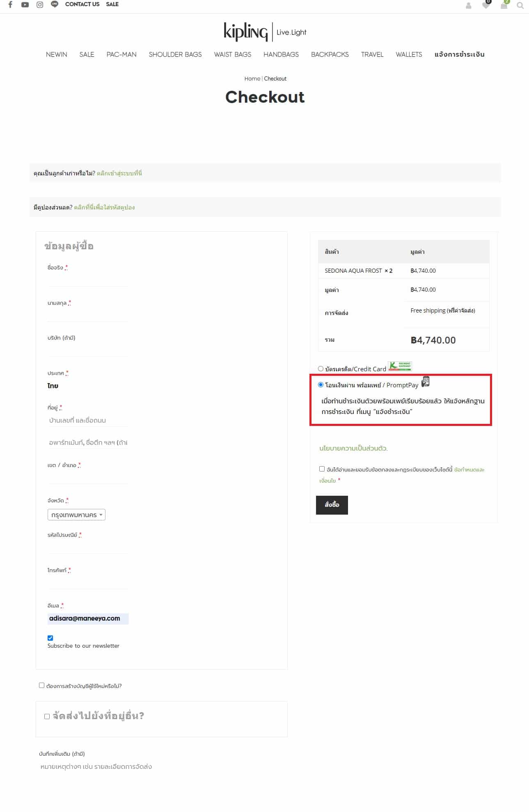Open the SHOULDER BAGS menu item
This screenshot has height=812, width=529.
click(175, 54)
